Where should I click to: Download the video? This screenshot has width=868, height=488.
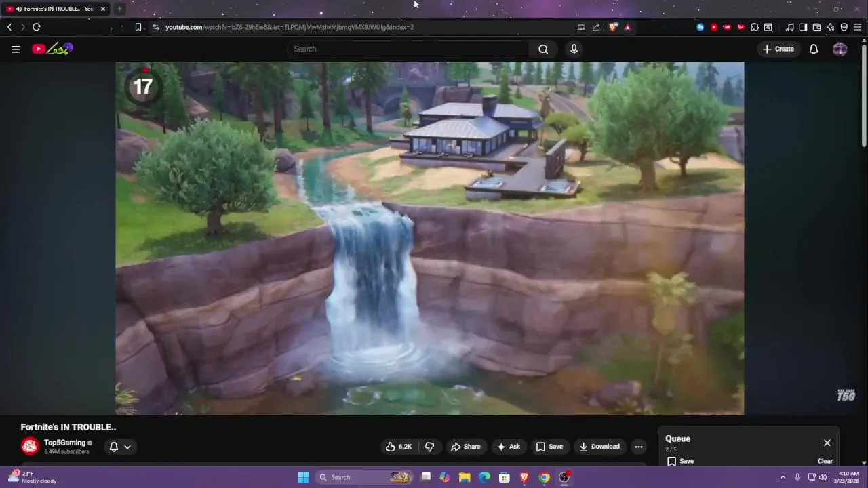tap(599, 447)
